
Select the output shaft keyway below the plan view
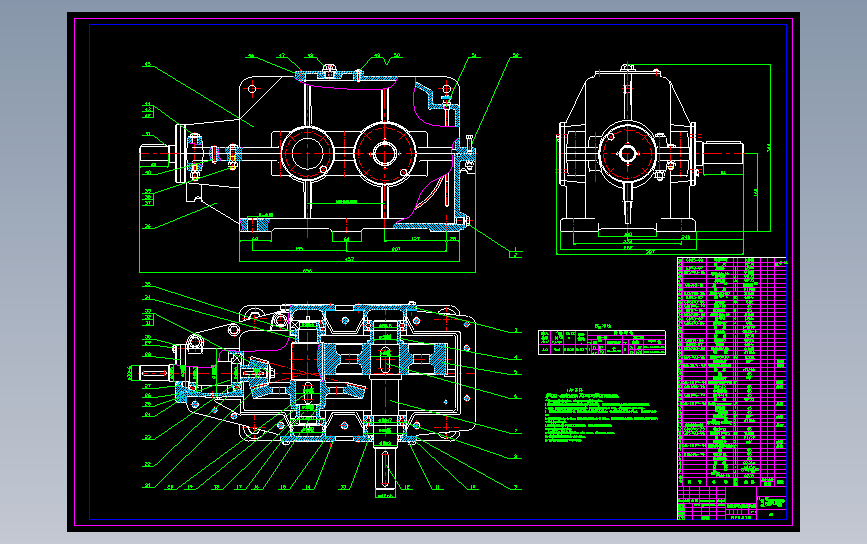[x=385, y=469]
